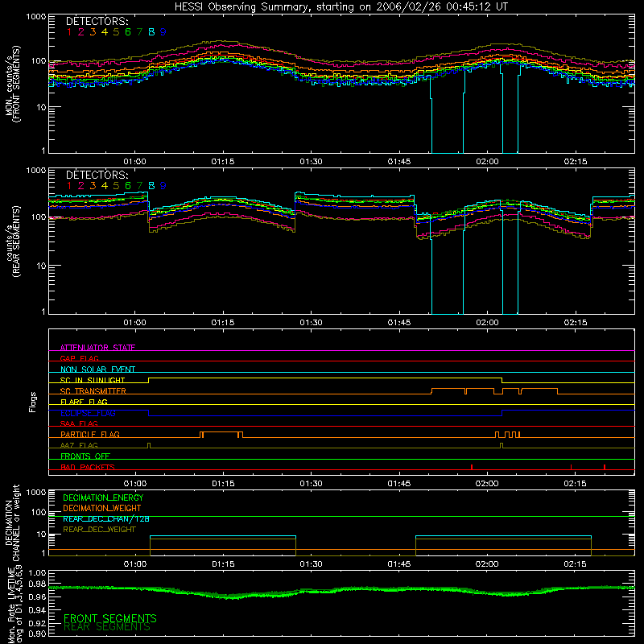Select red detector number 1 in front segments legend
The width and height of the screenshot is (644, 644).
click(69, 32)
